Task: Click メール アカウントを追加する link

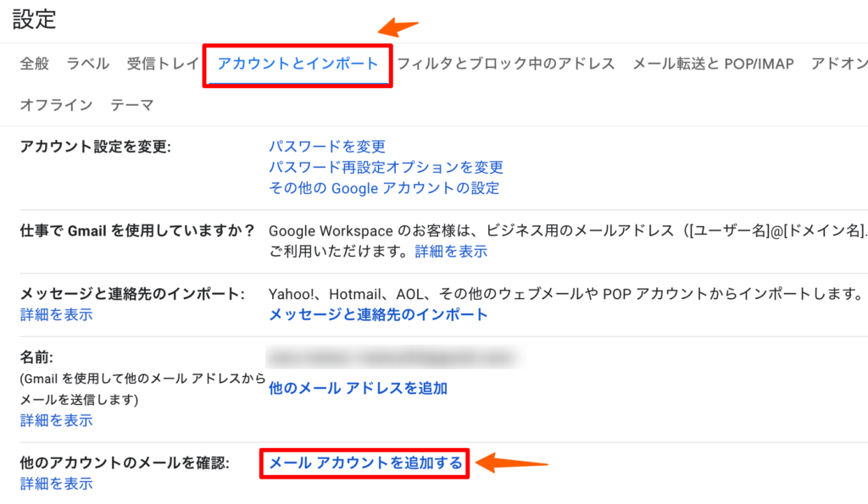Action: [365, 462]
